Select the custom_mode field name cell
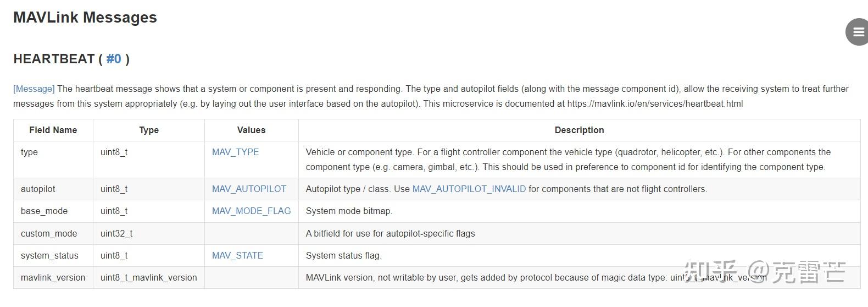This screenshot has width=868, height=307. coord(49,233)
